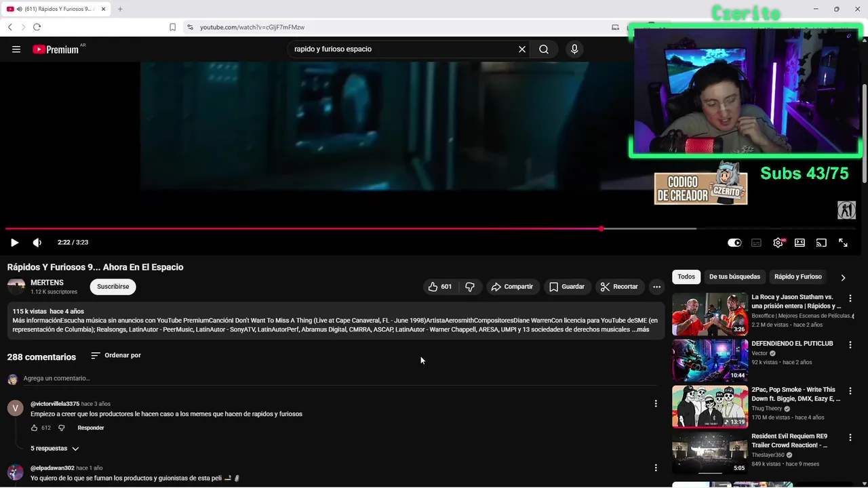Expand description with ...más
Viewport: 868px width, 488px height.
point(640,329)
